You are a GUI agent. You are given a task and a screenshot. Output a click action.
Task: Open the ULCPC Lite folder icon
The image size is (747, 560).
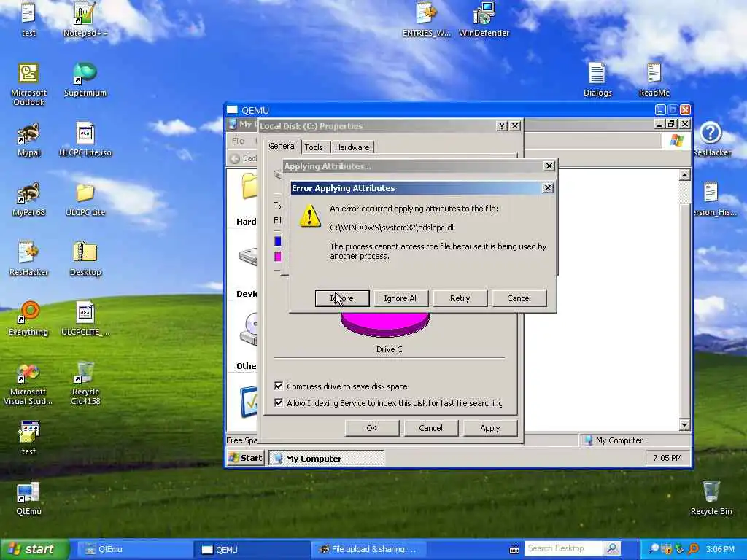(85, 199)
